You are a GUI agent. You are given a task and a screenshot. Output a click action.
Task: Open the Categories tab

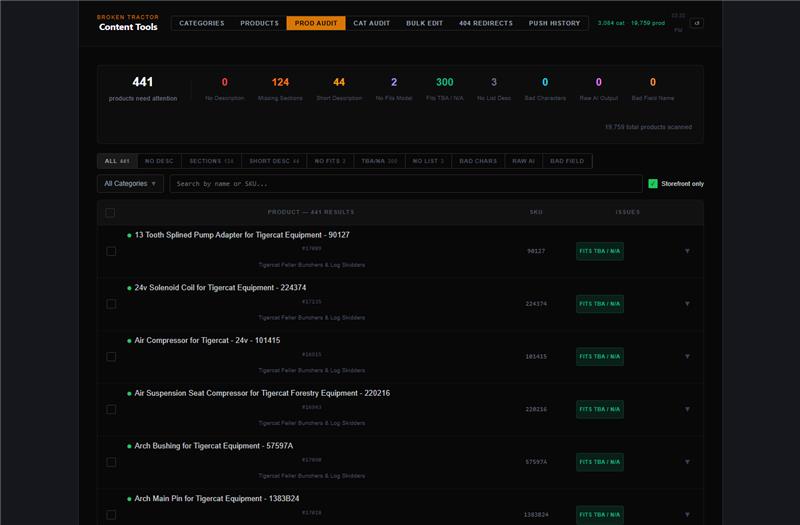tap(202, 23)
